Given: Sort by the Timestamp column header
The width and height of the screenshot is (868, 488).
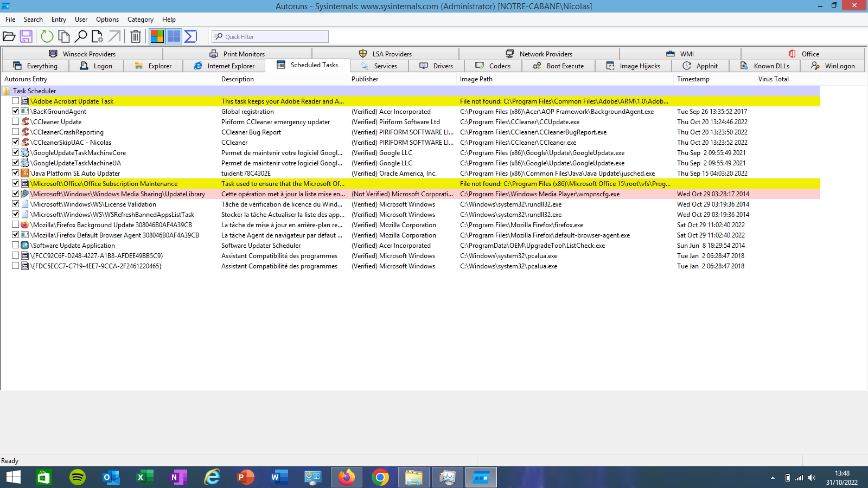Looking at the screenshot, I should pyautogui.click(x=693, y=79).
